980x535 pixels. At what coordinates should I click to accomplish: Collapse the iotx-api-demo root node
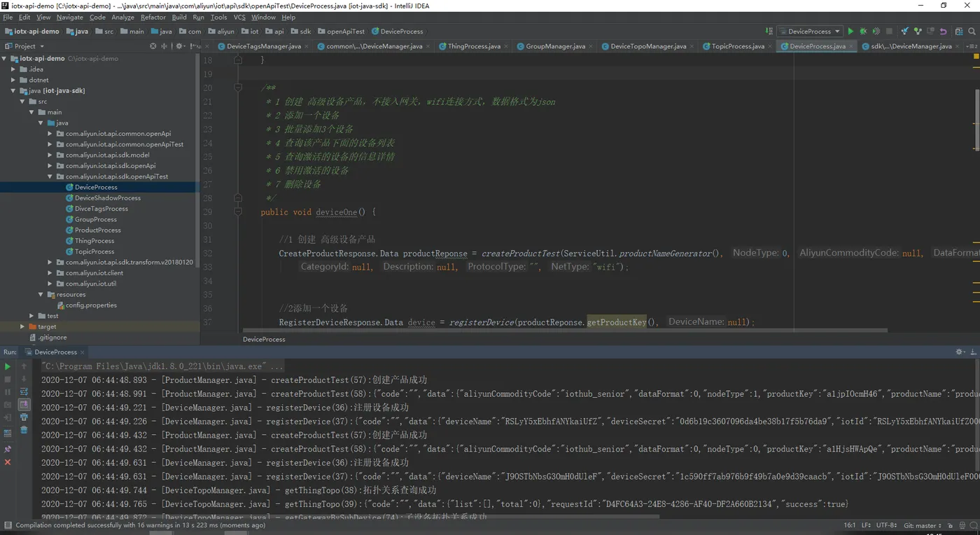(6, 59)
